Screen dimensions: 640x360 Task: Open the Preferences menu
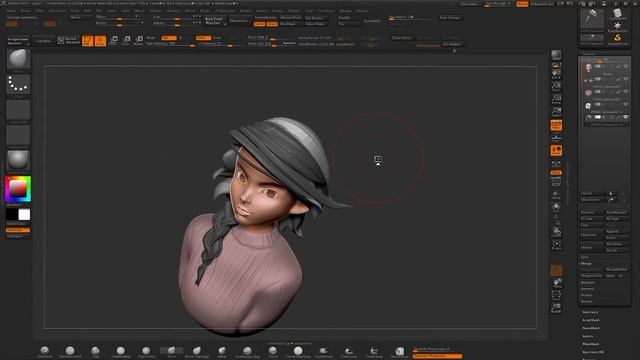[225, 11]
